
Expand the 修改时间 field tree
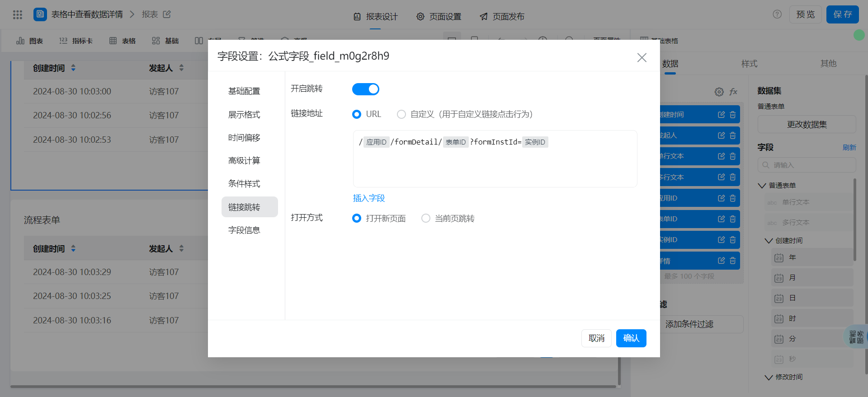769,377
